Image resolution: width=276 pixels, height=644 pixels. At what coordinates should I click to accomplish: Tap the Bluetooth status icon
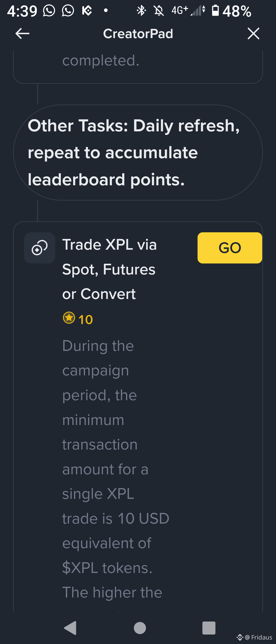[x=141, y=11]
